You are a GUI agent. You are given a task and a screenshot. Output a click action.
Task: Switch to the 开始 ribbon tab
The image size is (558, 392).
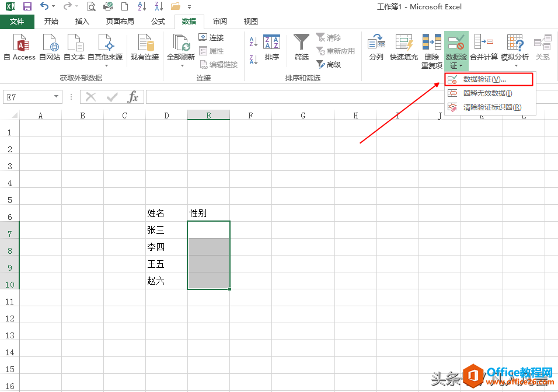pyautogui.click(x=51, y=22)
